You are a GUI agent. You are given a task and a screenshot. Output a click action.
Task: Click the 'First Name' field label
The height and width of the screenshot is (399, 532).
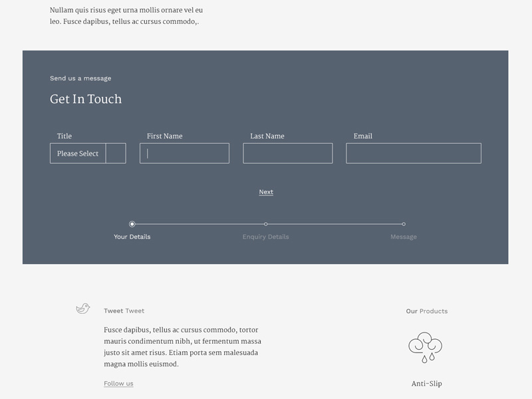[x=164, y=136]
